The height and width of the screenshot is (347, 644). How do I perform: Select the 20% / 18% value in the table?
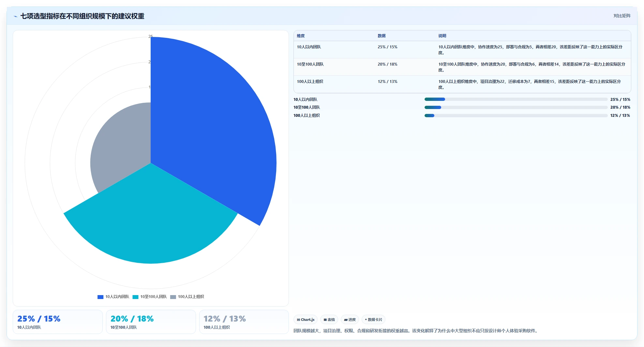click(387, 64)
